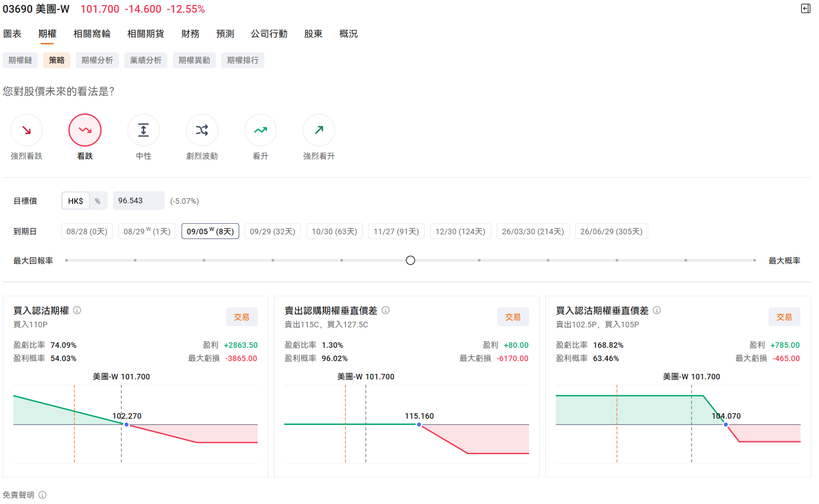The image size is (819, 504).
Task: Pick the 看升 bullish outlook icon
Action: [x=260, y=130]
